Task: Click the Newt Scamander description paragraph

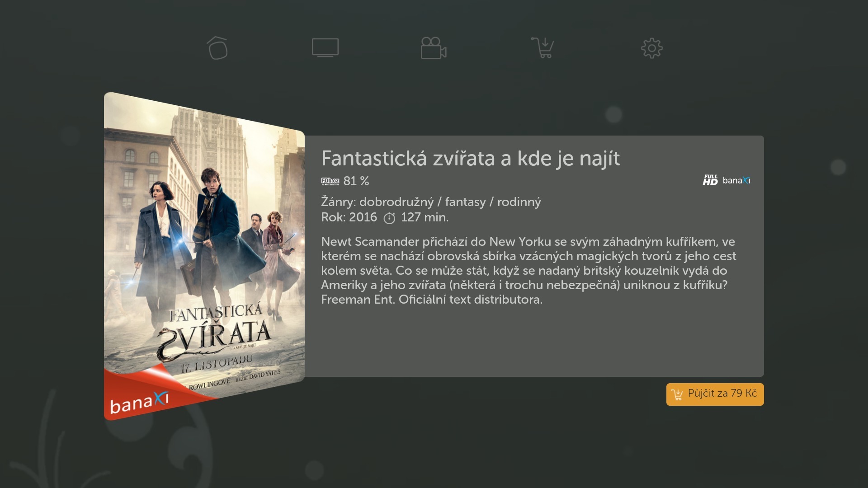Action: pyautogui.click(x=528, y=271)
